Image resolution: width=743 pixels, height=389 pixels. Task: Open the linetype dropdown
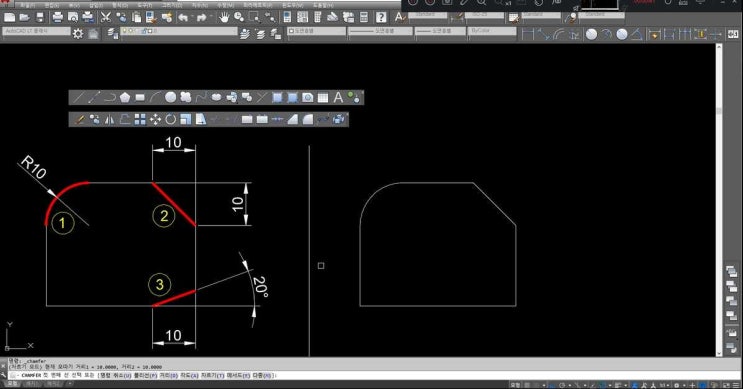pos(380,31)
